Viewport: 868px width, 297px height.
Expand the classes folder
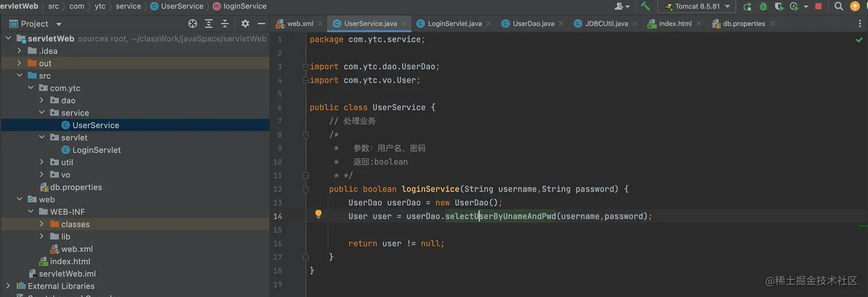(x=41, y=224)
